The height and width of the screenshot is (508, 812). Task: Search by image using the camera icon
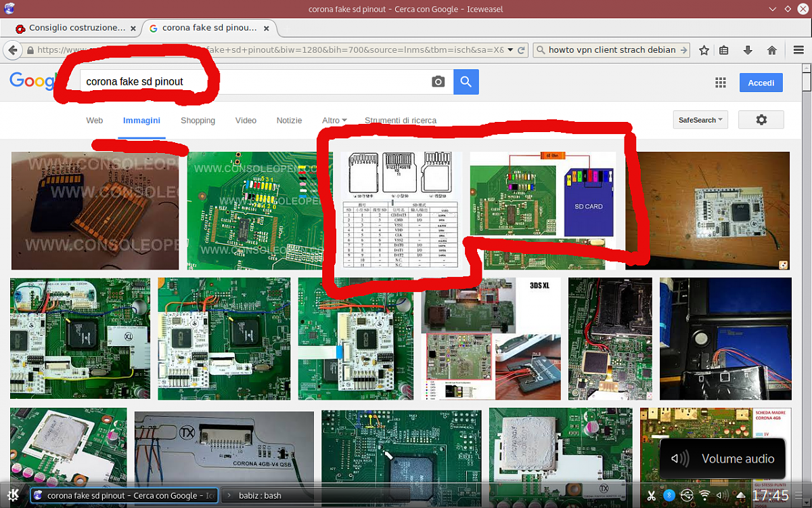pos(438,82)
